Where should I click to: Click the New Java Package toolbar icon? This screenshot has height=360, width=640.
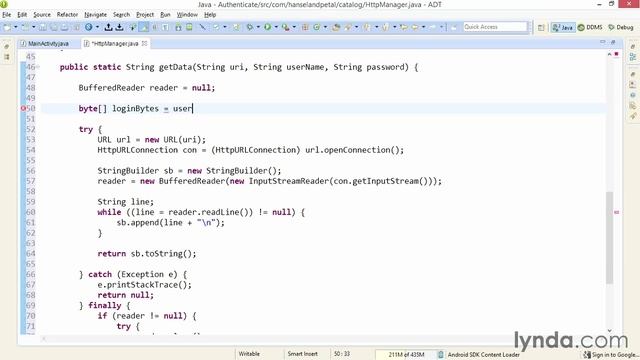tap(305, 27)
